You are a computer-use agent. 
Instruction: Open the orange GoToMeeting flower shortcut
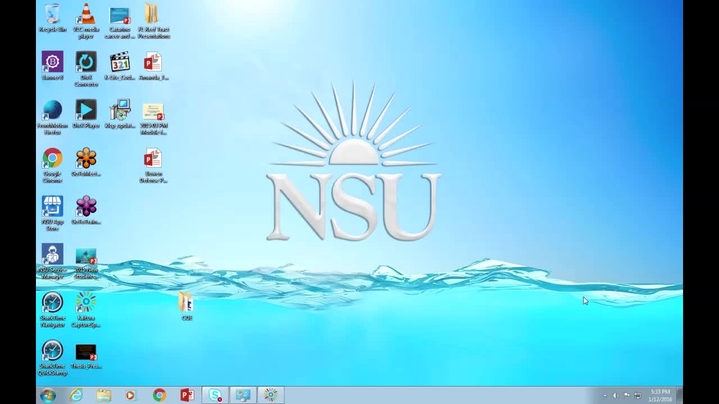coord(86,159)
